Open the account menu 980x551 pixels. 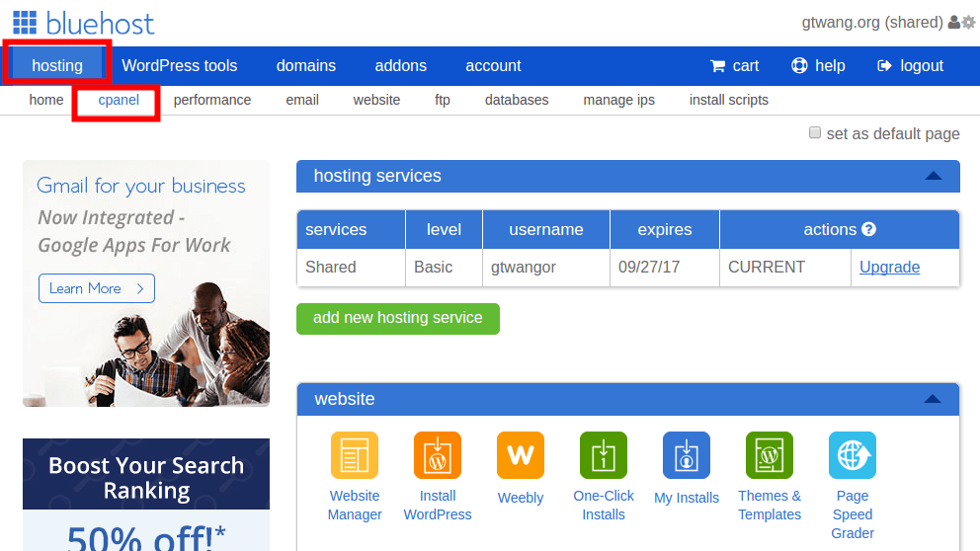[493, 65]
